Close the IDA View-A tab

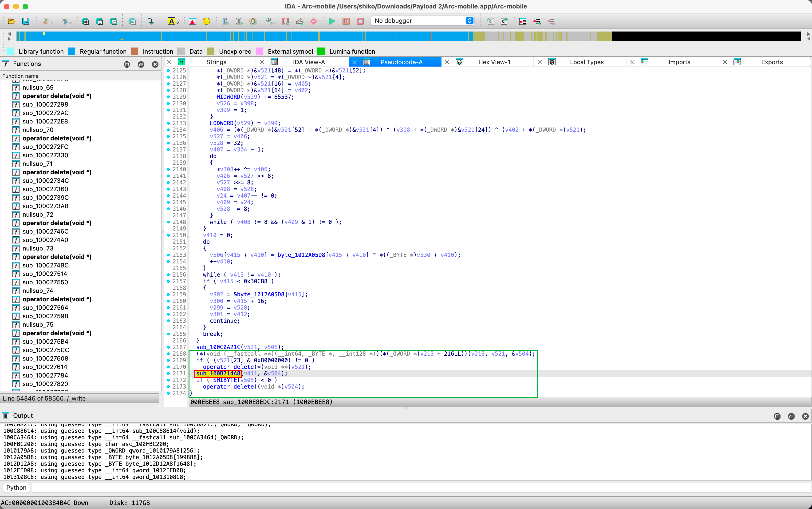(x=262, y=62)
